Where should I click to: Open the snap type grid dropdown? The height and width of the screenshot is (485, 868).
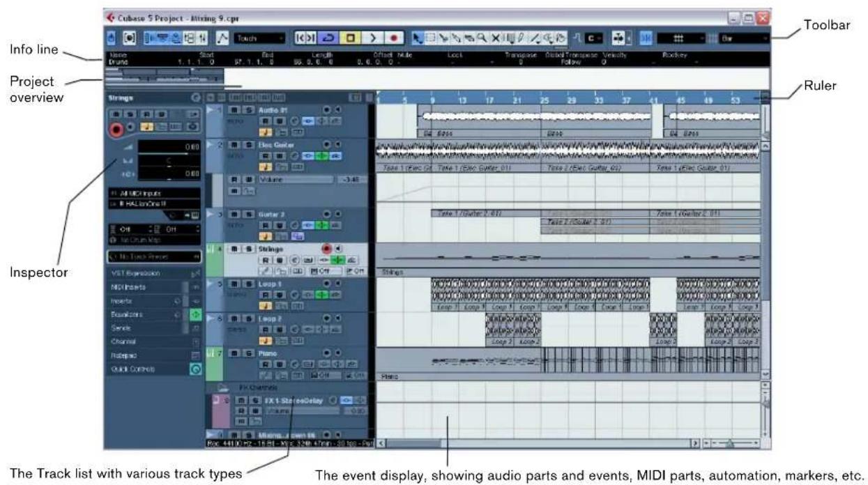[x=680, y=38]
